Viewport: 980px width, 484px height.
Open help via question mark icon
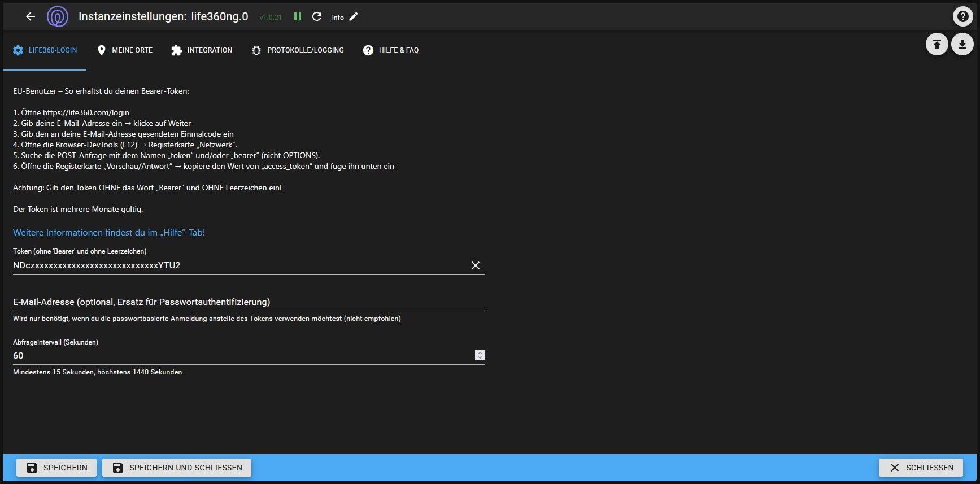click(x=962, y=16)
